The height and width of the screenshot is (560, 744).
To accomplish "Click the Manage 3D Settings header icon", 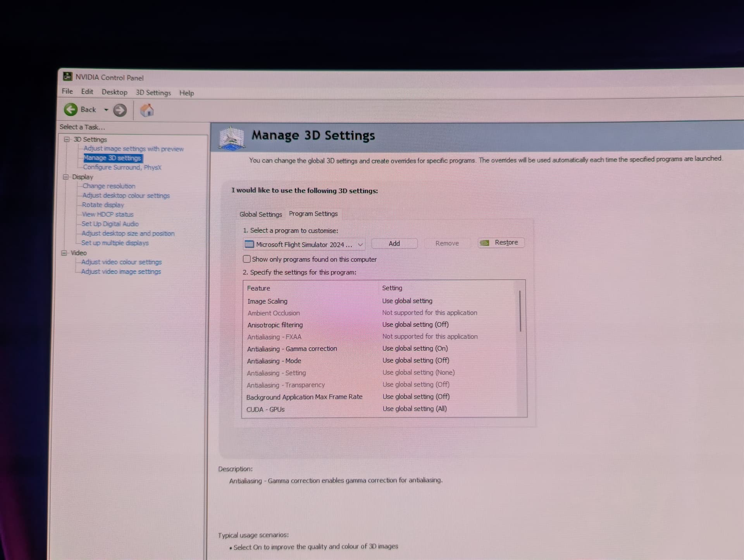I will 231,138.
